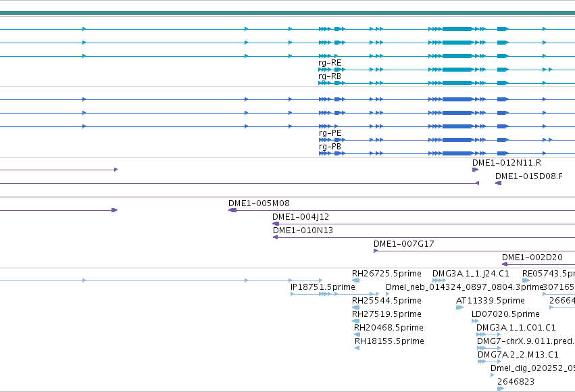
Task: Select the rg-RB transcript label
Action: [x=330, y=76]
